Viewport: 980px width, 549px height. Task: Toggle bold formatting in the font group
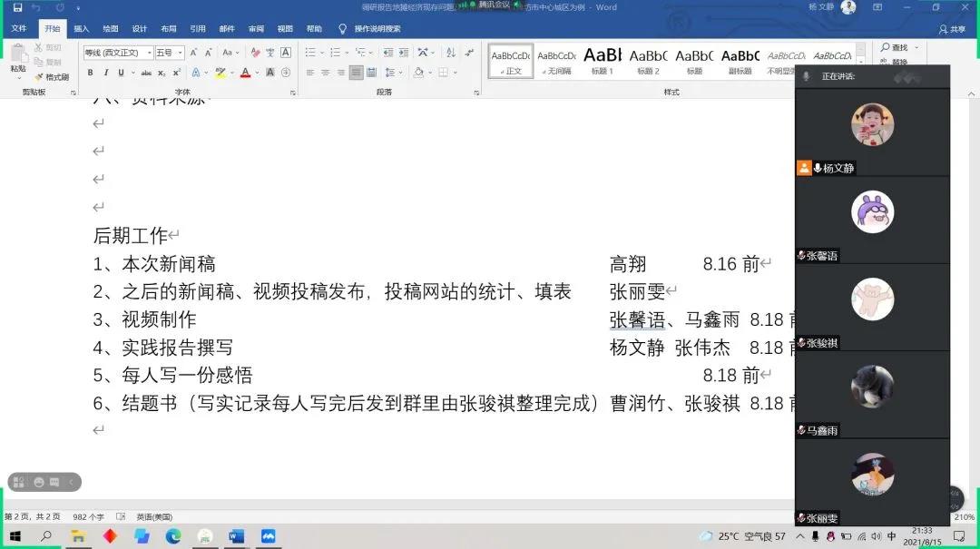pos(91,73)
